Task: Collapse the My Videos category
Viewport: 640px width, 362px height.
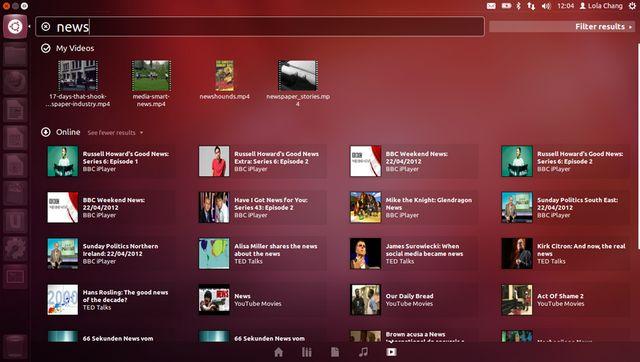Action: click(x=46, y=48)
